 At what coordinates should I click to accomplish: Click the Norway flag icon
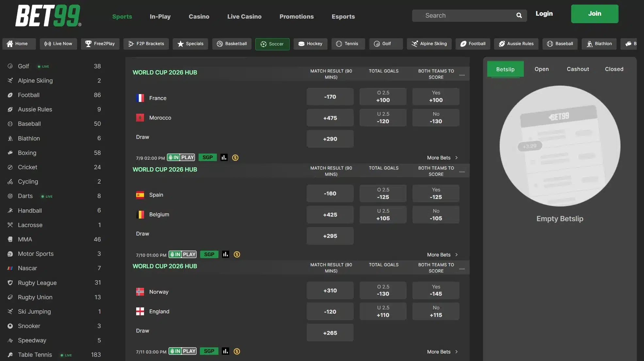[140, 292]
